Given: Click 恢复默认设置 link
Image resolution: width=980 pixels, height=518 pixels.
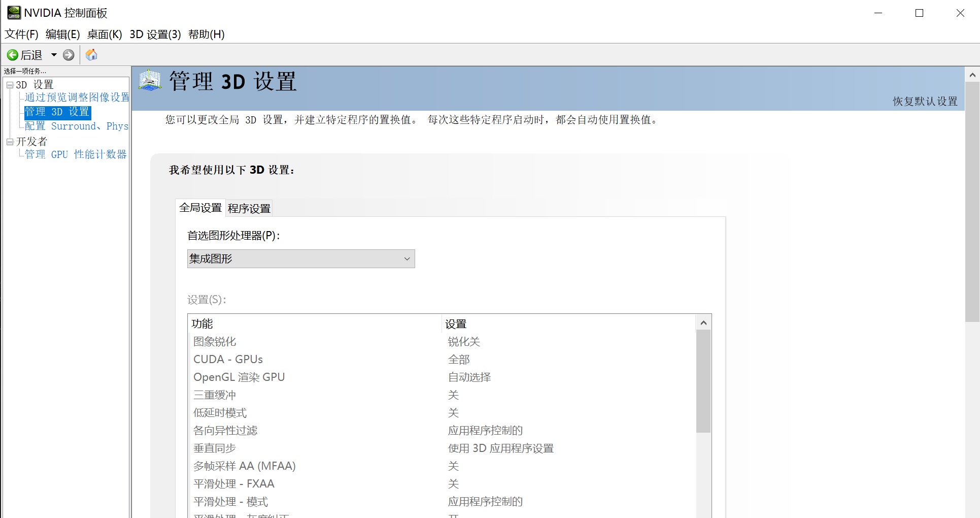Looking at the screenshot, I should pyautogui.click(x=925, y=101).
